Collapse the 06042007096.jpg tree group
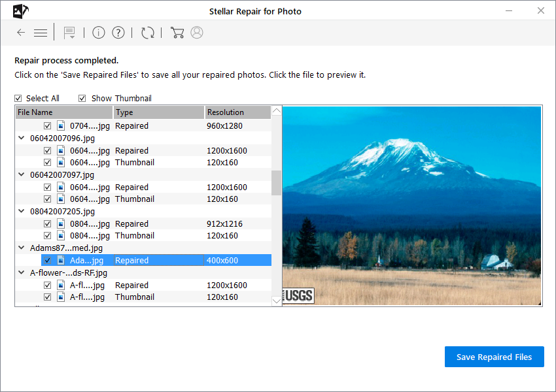 tap(22, 138)
